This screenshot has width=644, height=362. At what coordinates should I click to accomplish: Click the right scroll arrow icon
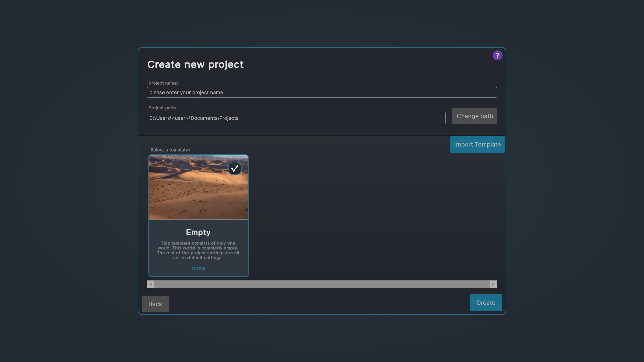click(493, 284)
